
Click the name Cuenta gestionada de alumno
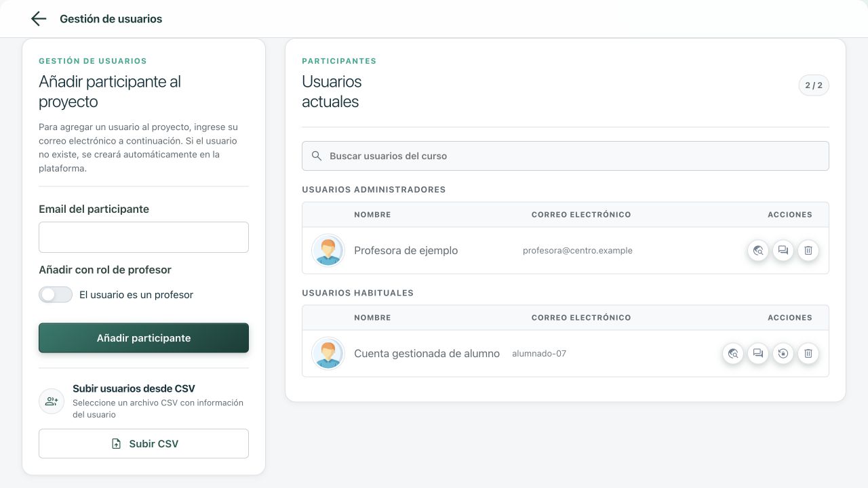pyautogui.click(x=427, y=354)
